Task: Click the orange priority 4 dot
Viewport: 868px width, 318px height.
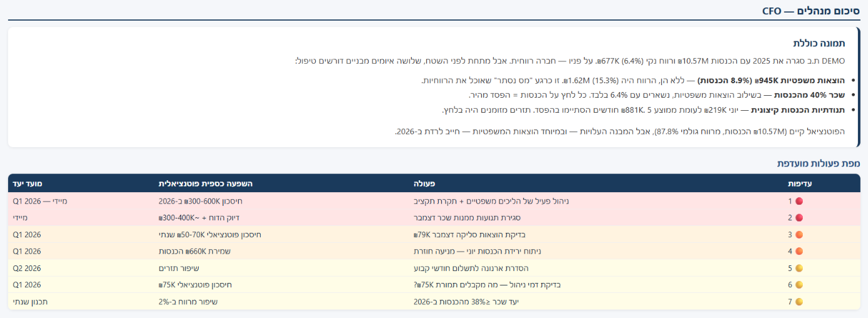Action: (x=799, y=251)
